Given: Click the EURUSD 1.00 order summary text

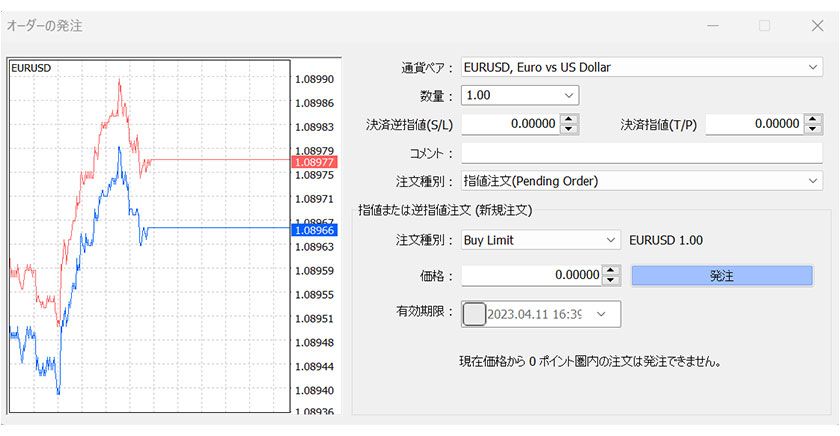Looking at the screenshot, I should pos(666,240).
